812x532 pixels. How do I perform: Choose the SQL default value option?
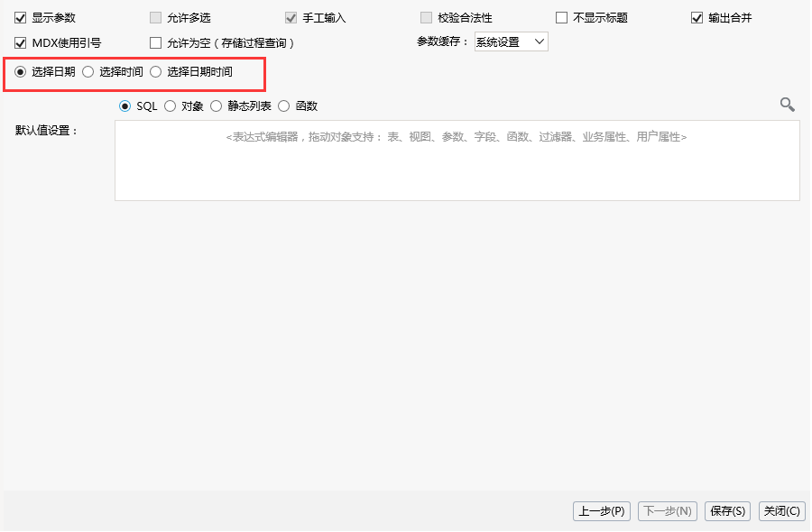[125, 106]
